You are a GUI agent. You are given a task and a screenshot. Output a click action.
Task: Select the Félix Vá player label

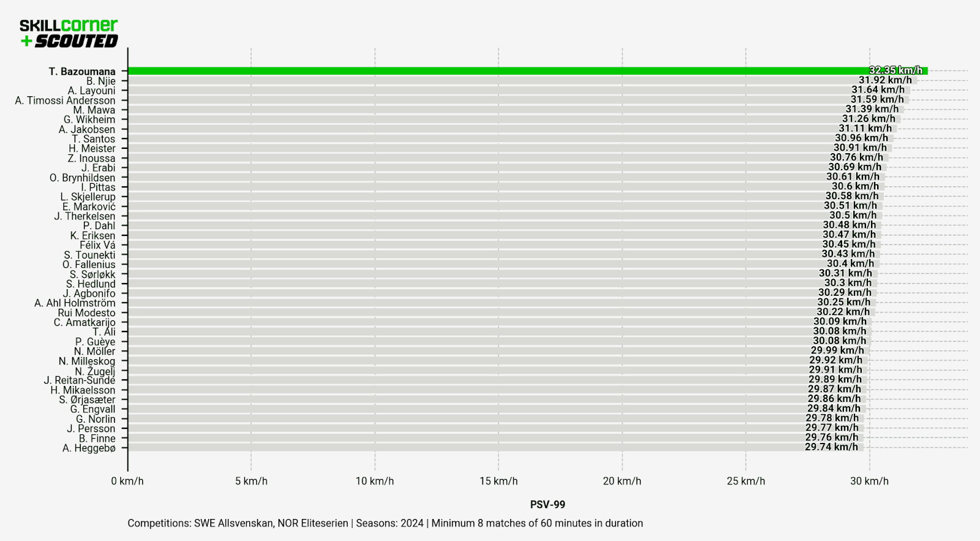coord(97,245)
